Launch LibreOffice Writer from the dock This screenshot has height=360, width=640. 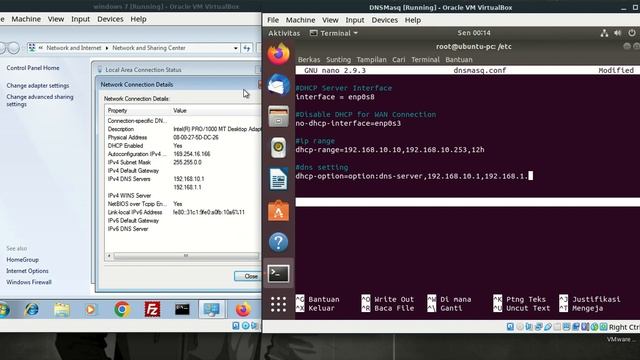(x=278, y=179)
